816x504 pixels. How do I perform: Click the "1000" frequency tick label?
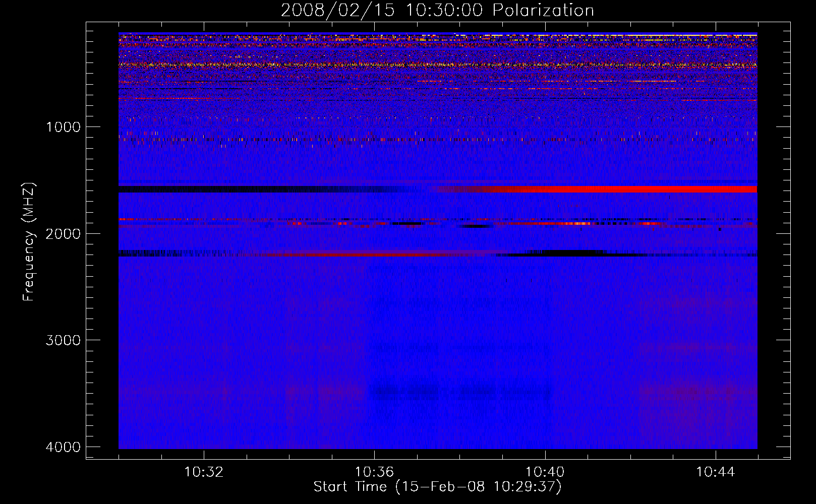click(63, 127)
